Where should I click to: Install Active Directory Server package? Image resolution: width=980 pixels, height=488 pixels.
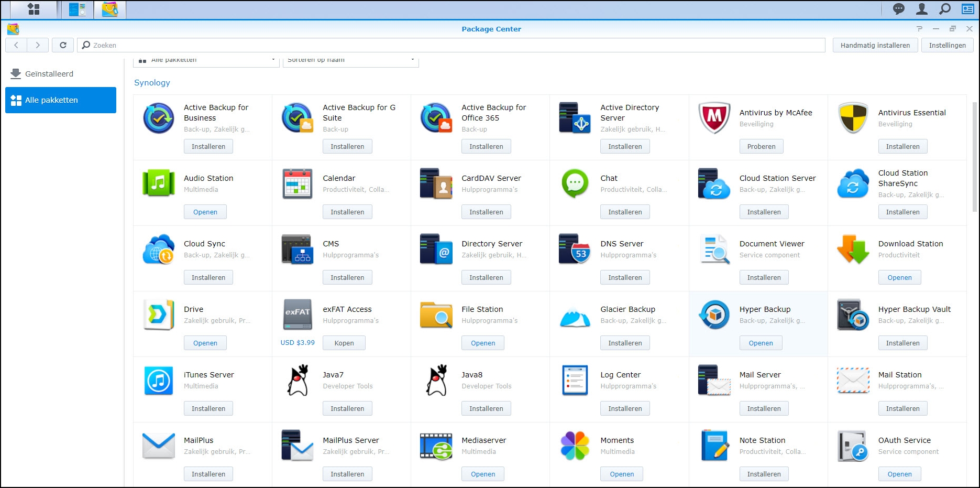point(625,147)
